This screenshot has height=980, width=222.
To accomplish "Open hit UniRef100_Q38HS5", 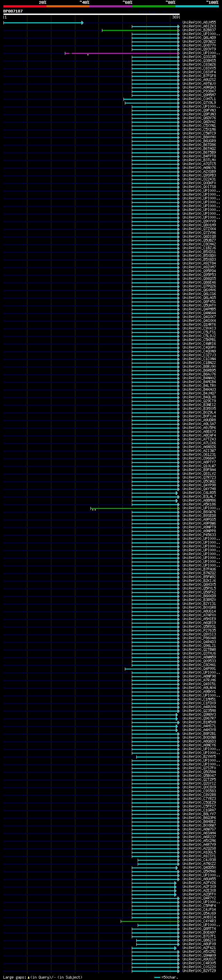I will 199,61.
